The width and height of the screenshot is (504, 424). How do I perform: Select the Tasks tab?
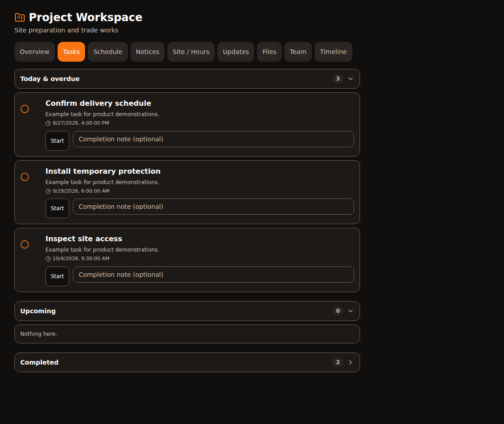point(72,52)
